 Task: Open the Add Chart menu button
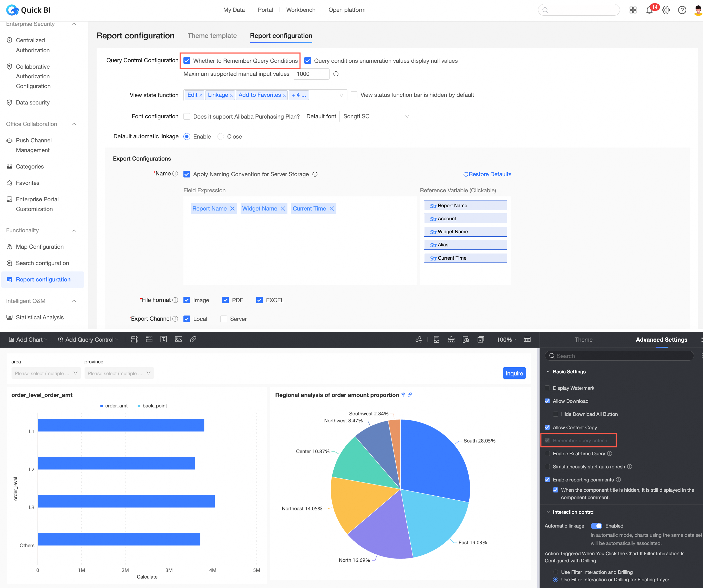point(28,339)
